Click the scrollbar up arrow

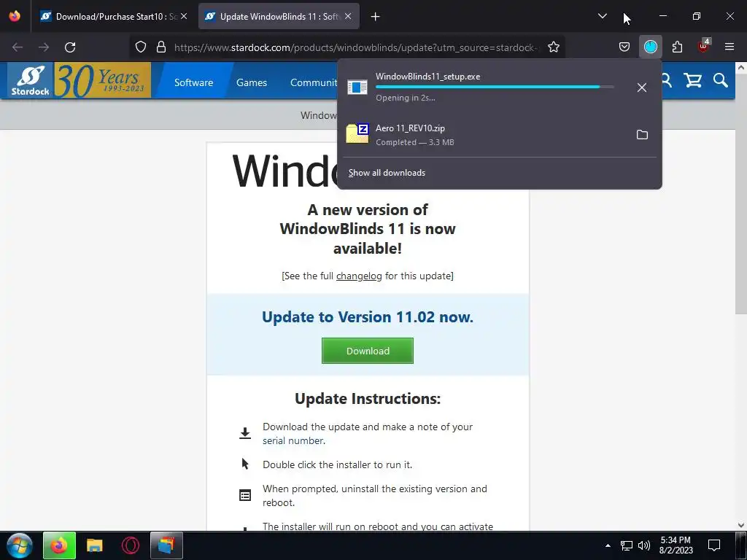click(x=741, y=67)
